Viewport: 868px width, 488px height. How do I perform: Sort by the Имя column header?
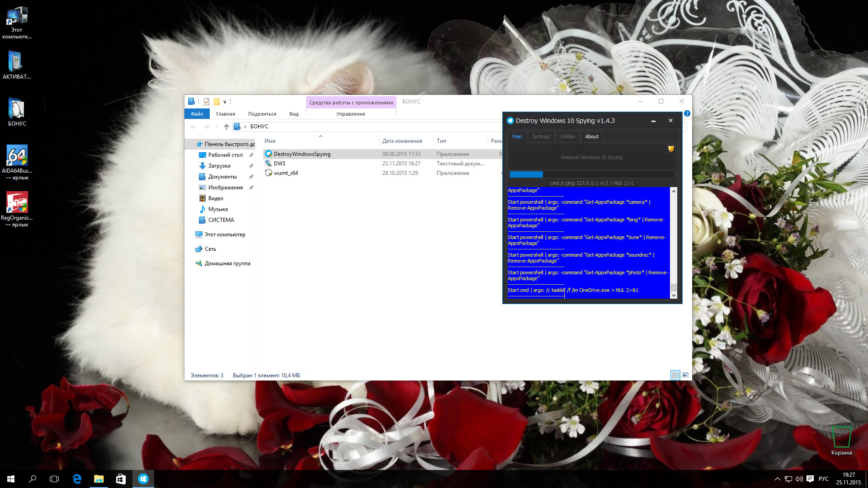320,141
